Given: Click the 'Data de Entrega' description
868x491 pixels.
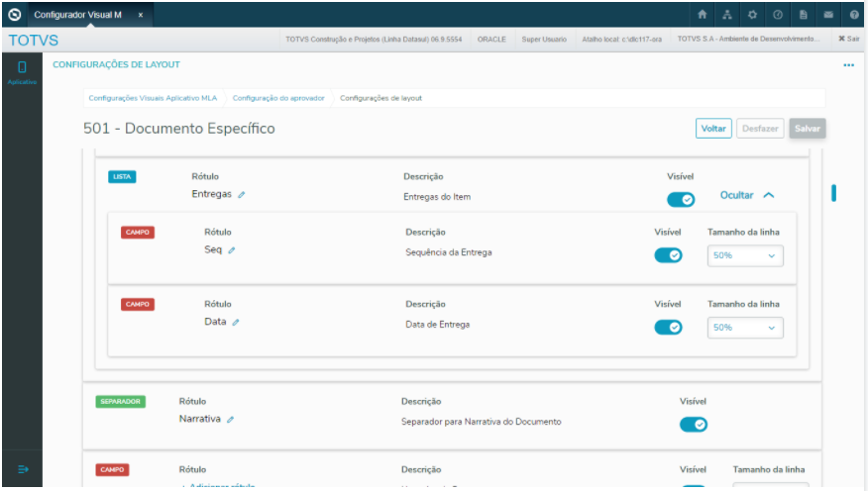Looking at the screenshot, I should pos(437,325).
